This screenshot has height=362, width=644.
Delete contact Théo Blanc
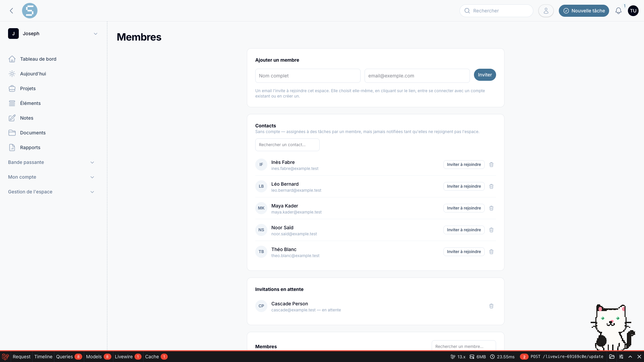point(491,252)
